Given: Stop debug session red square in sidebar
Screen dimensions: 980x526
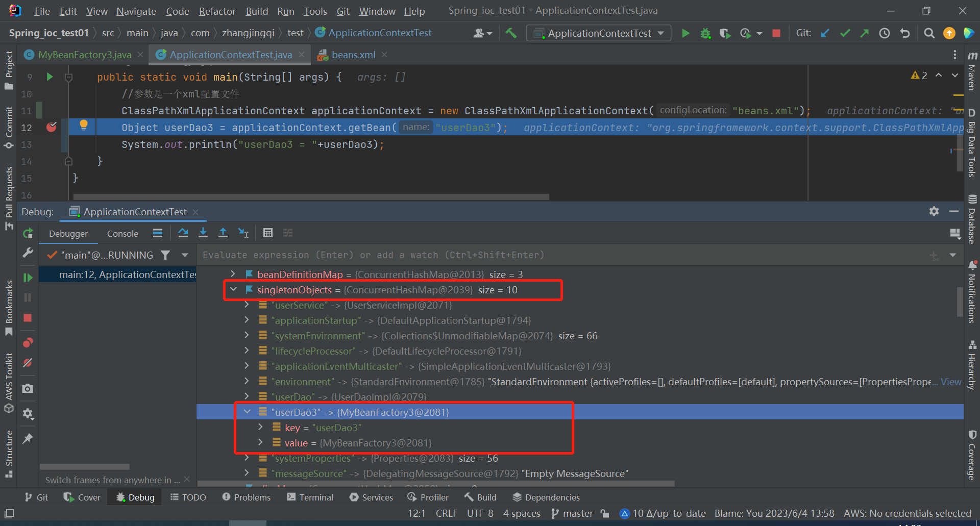Looking at the screenshot, I should pyautogui.click(x=28, y=318).
